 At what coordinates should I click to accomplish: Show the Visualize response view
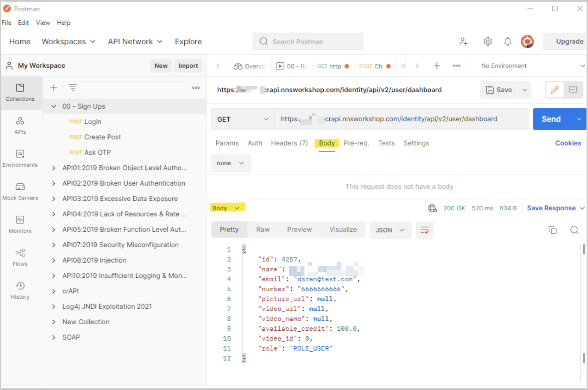click(343, 230)
